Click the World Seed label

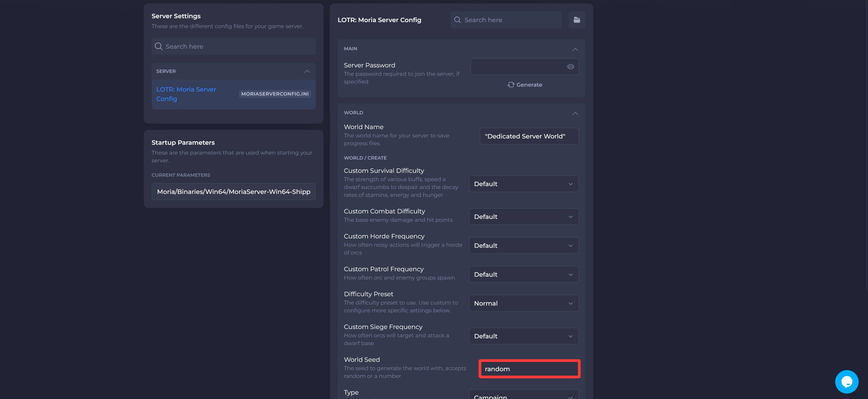tap(362, 359)
